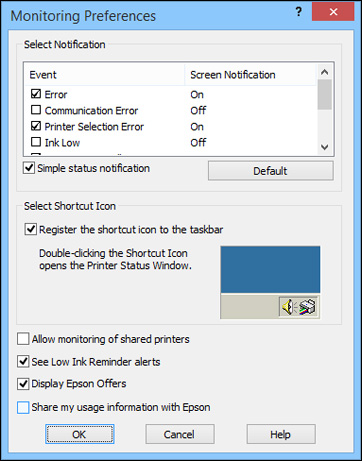Screen dimensions: 362x461
Task: Enable the Communication Error event
Action: tap(36, 110)
